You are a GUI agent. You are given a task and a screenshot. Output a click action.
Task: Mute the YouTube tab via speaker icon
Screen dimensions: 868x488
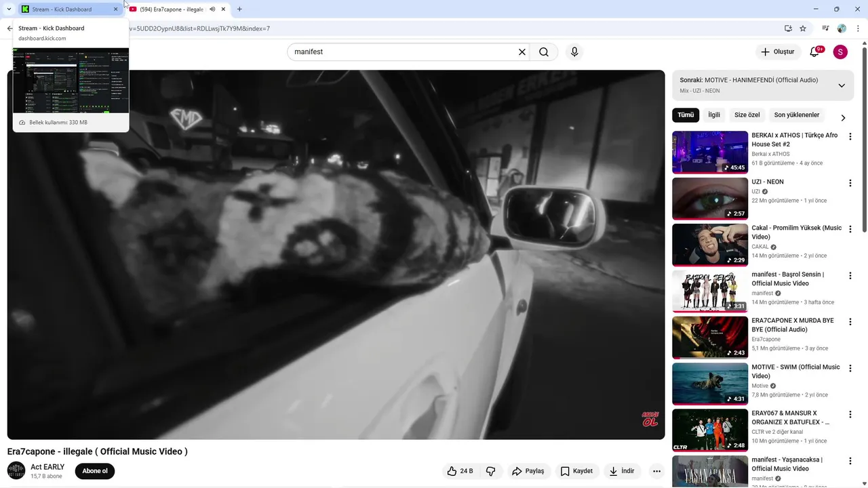pyautogui.click(x=212, y=9)
